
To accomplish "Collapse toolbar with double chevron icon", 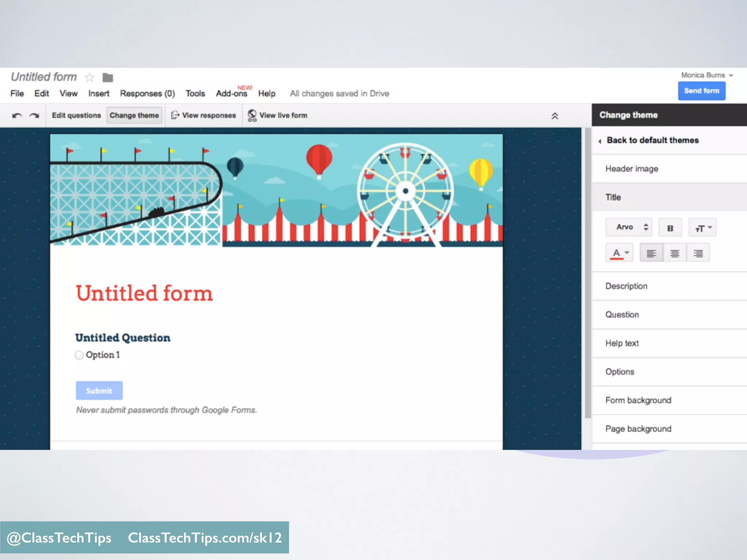I will point(554,116).
